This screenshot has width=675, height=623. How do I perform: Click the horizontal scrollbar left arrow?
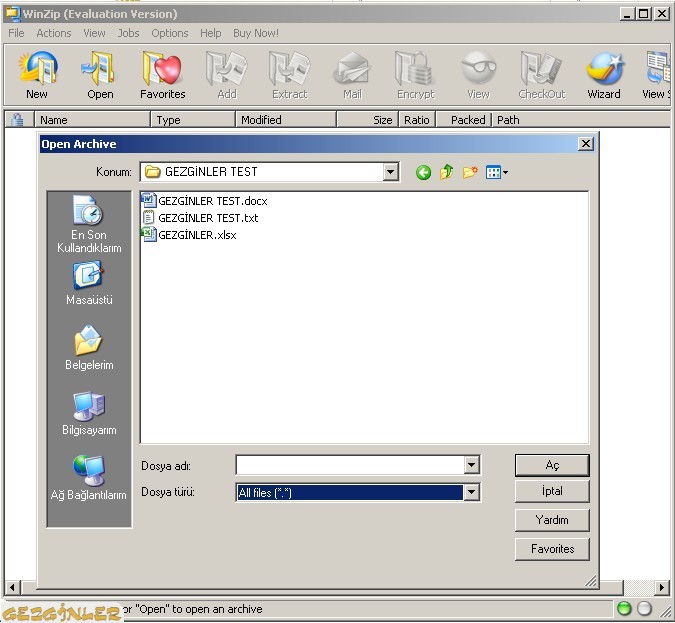point(12,587)
